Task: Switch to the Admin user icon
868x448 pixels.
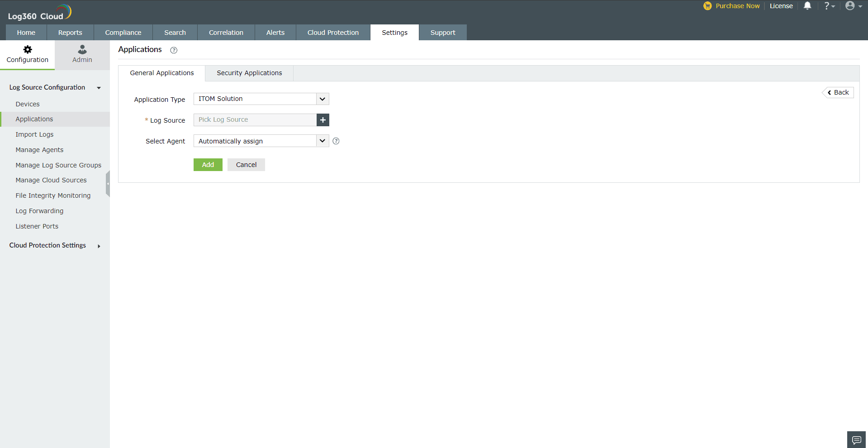Action: (82, 49)
